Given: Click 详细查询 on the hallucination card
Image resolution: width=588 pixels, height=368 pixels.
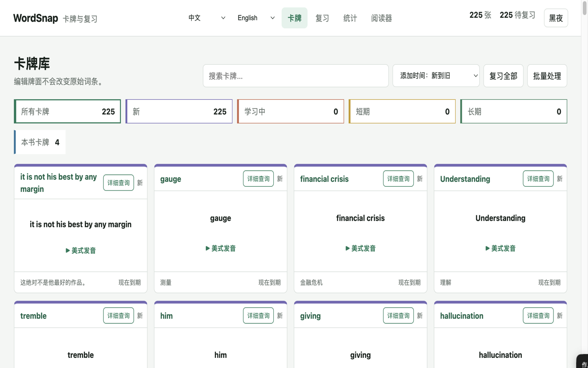Looking at the screenshot, I should [538, 316].
